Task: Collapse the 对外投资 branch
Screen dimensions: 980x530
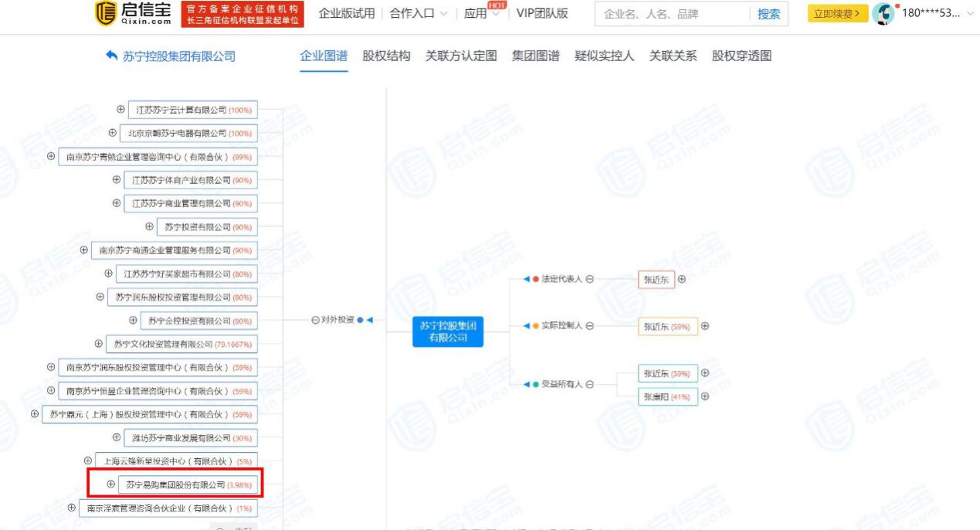Action: tap(315, 320)
